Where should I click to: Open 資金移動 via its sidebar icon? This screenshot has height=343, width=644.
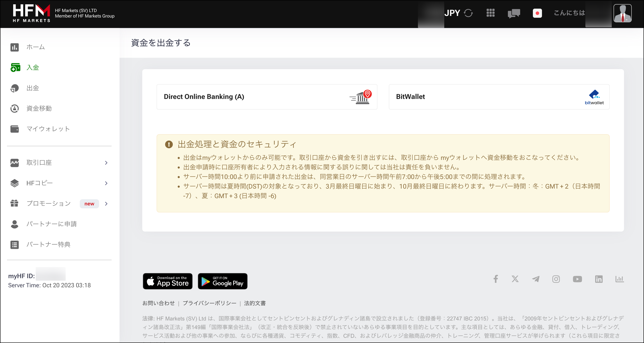15,108
